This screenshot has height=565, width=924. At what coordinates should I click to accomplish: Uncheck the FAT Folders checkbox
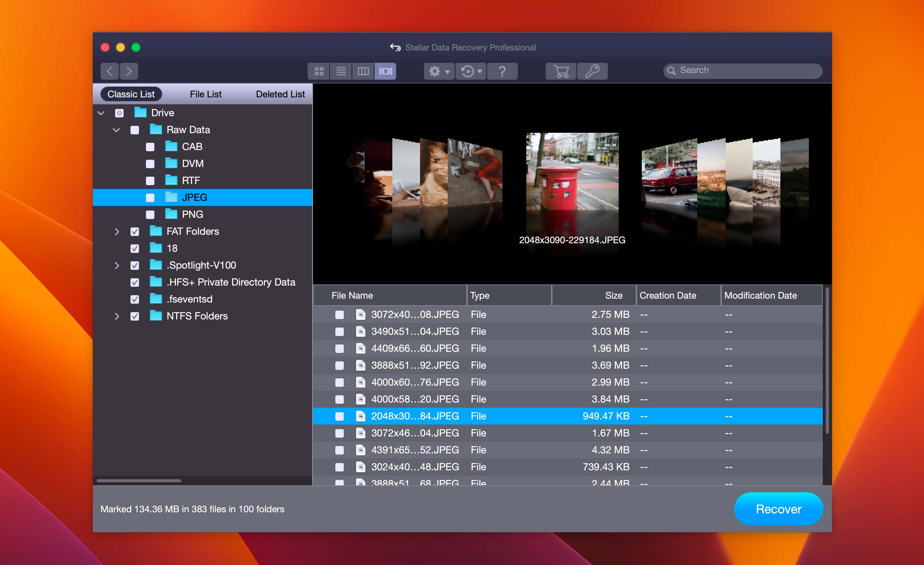[x=135, y=232]
